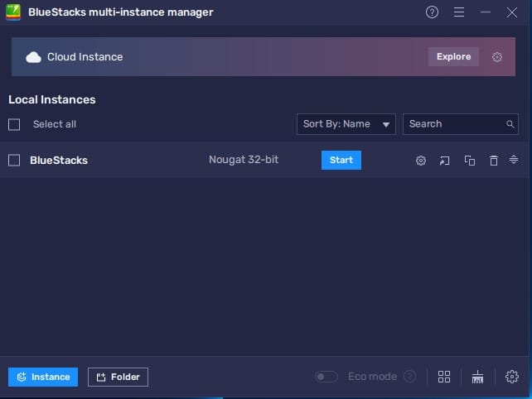The width and height of the screenshot is (532, 399).
Task: Click the Local Instances heading
Action: (x=52, y=99)
